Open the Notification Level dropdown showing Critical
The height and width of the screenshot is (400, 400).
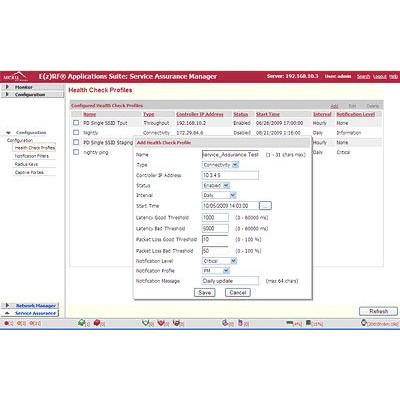coord(219,261)
